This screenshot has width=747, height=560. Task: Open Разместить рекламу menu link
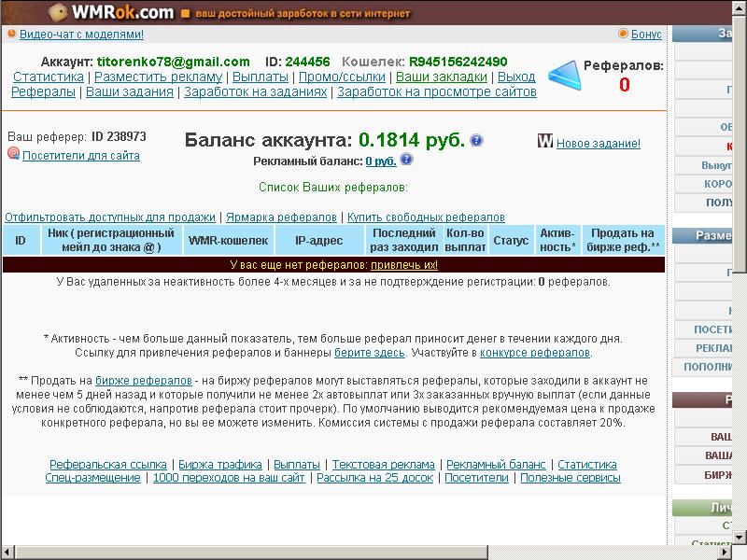coord(158,77)
